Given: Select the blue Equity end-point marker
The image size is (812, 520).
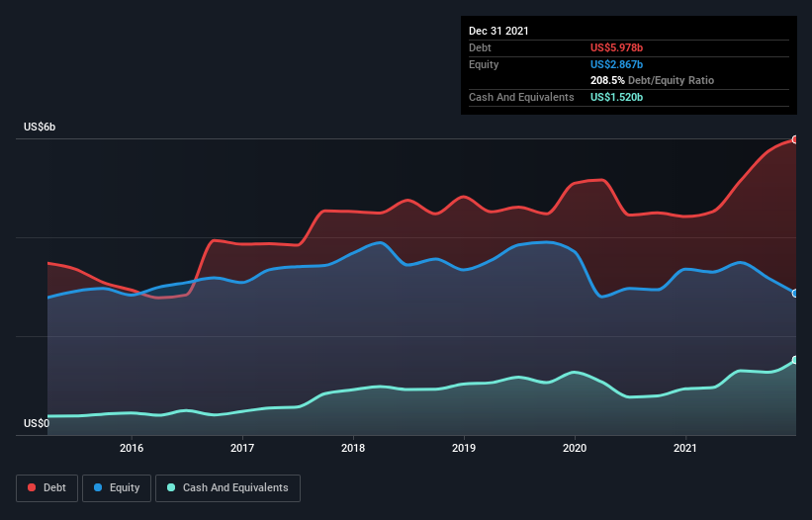Looking at the screenshot, I should [795, 294].
